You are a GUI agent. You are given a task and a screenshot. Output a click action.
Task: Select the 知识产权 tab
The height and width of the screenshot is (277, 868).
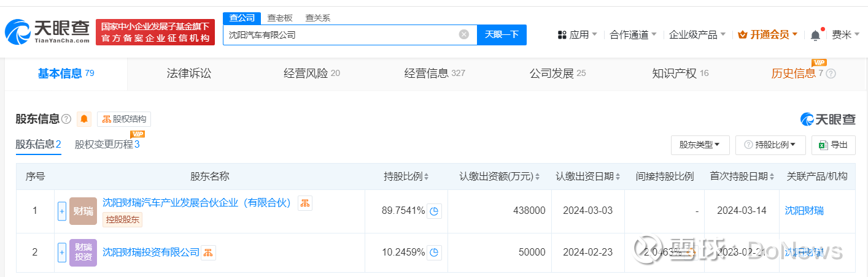tap(680, 74)
